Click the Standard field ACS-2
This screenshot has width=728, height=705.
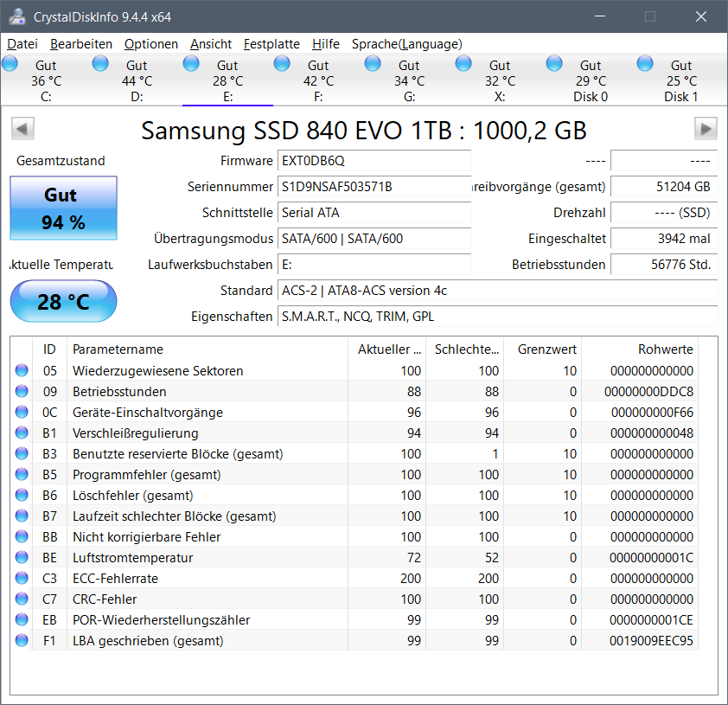(x=498, y=291)
